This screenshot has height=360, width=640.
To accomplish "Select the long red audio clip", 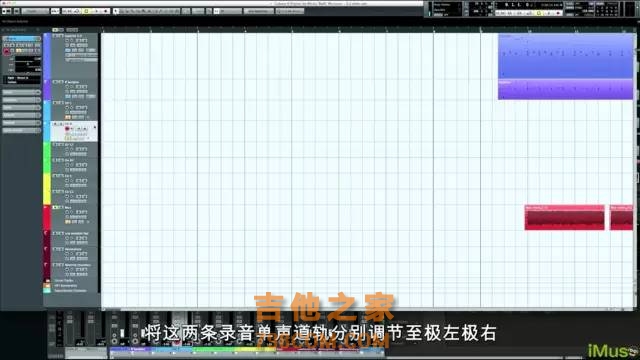I will tap(564, 218).
